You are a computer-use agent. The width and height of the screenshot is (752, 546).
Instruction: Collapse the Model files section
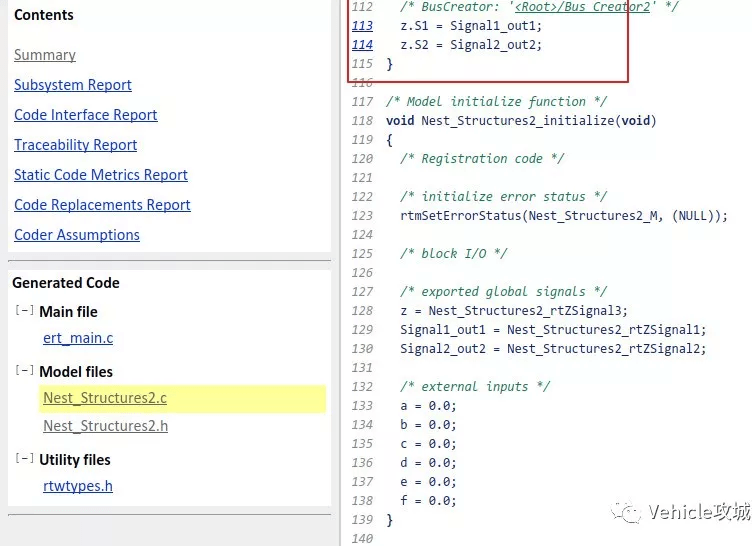24,370
